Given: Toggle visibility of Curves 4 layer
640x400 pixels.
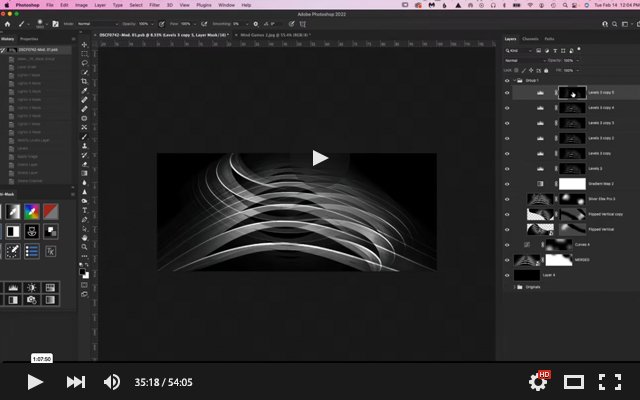Looking at the screenshot, I should [x=507, y=245].
